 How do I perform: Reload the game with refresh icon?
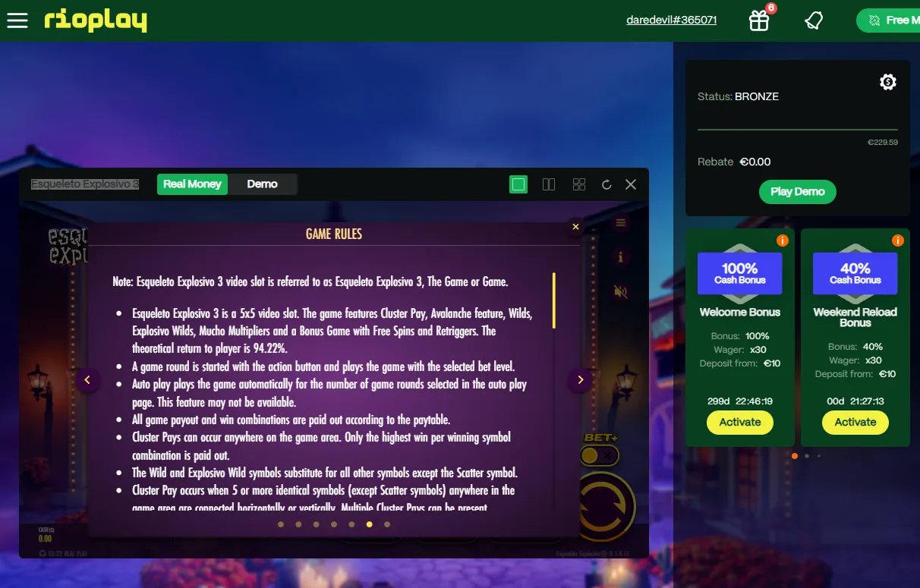607,184
